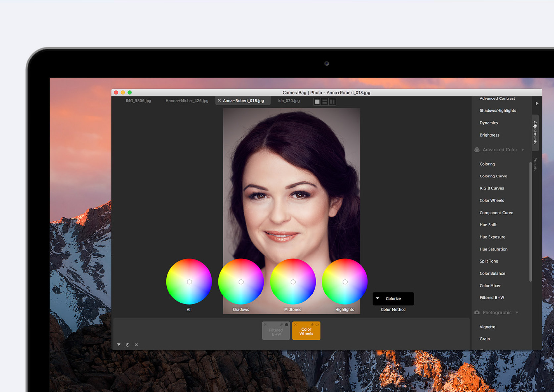
Task: Select single view layout icon
Action: (317, 102)
